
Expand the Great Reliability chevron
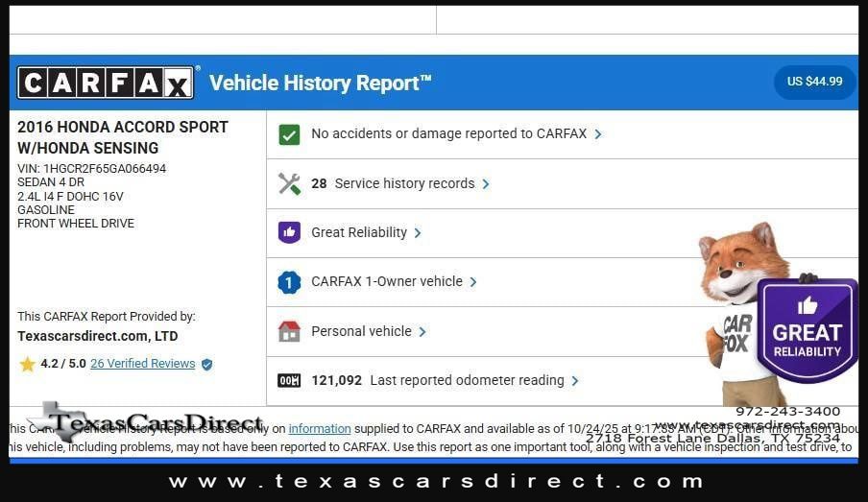pos(418,232)
